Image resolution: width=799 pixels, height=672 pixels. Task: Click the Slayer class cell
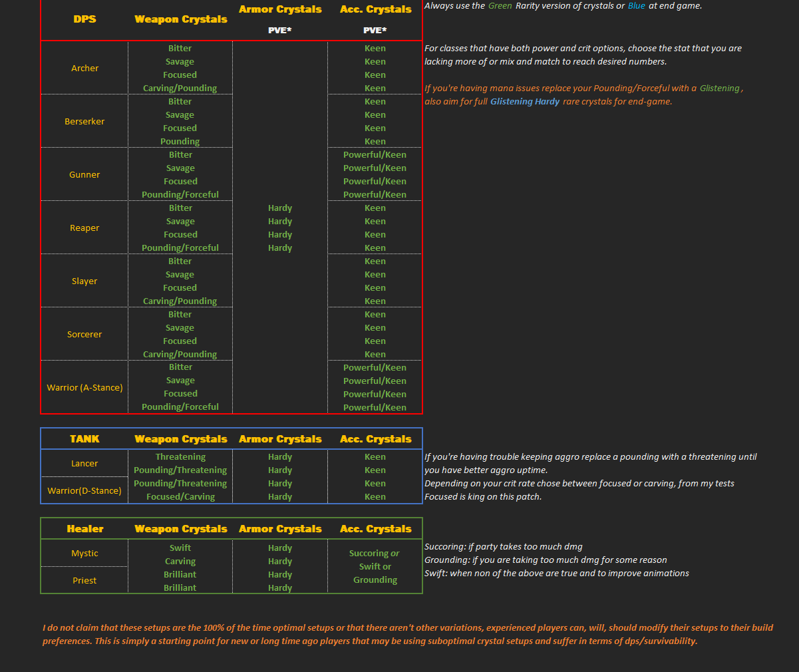pos(84,281)
